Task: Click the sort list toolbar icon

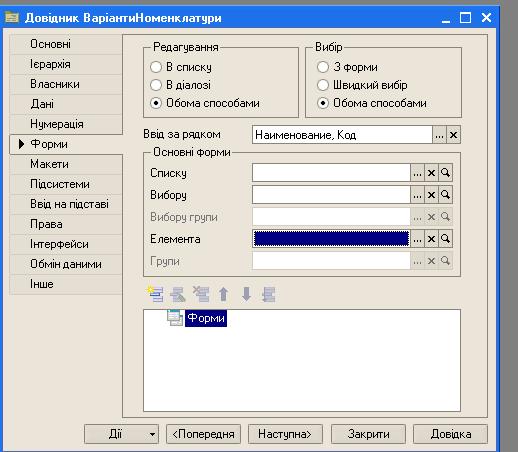Action: point(269,294)
